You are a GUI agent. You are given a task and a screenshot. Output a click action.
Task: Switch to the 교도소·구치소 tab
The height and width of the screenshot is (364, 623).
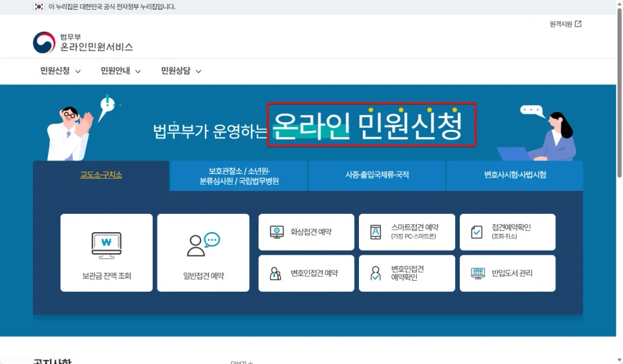[x=102, y=176]
